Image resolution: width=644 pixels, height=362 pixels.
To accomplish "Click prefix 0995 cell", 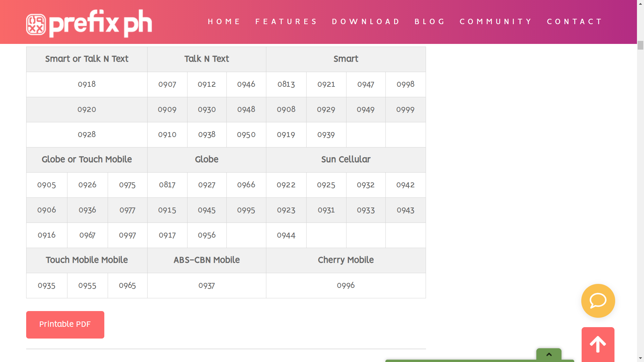I will pos(246,210).
